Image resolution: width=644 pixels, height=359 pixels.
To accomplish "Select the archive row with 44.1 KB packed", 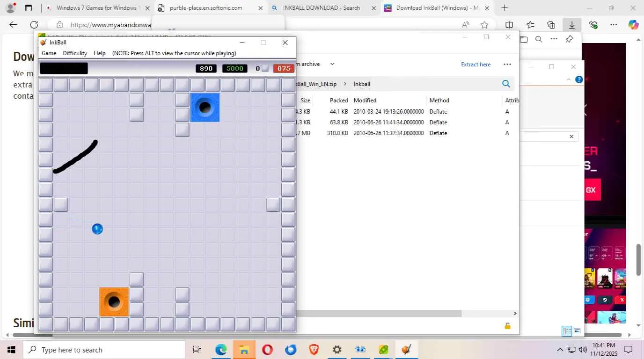I will pos(407,112).
